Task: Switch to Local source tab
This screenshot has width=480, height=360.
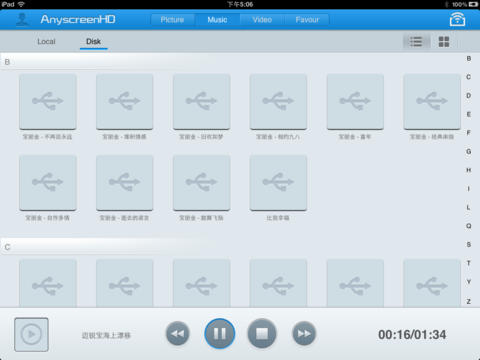Action: 46,42
